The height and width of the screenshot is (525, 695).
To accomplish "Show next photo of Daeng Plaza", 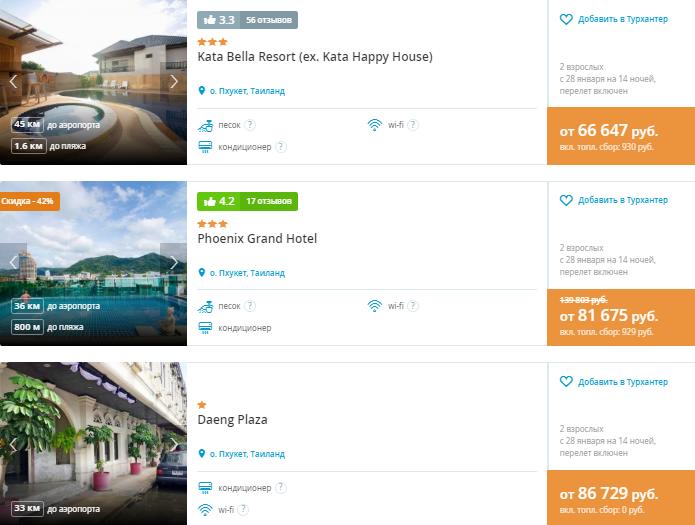I will [x=174, y=443].
